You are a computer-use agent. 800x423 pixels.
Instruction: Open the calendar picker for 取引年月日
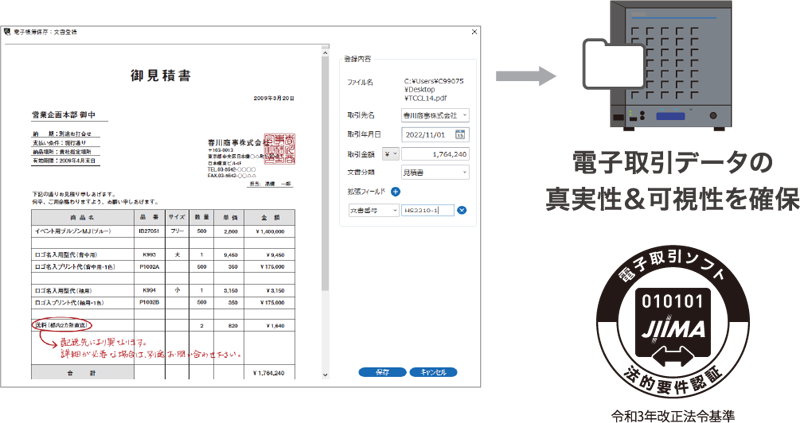point(460,135)
